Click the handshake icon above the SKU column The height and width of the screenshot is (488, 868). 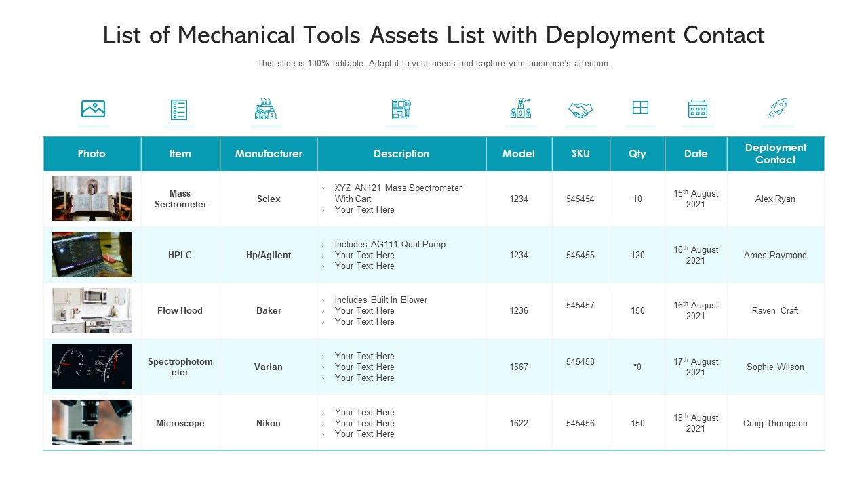(x=580, y=109)
